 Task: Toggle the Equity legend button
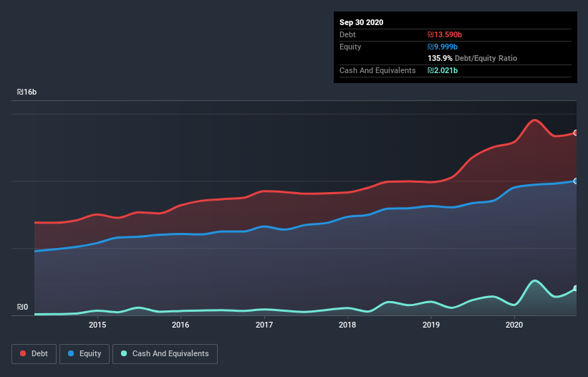(85, 354)
